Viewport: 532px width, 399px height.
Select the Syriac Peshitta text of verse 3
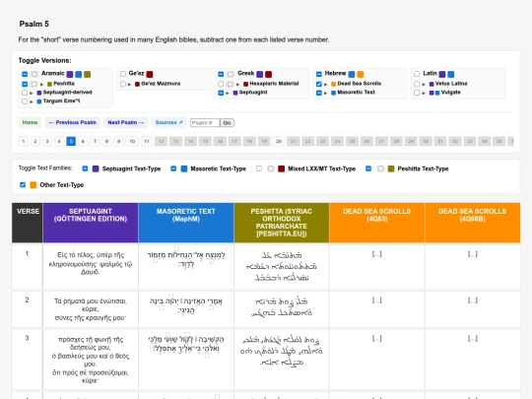281,351
